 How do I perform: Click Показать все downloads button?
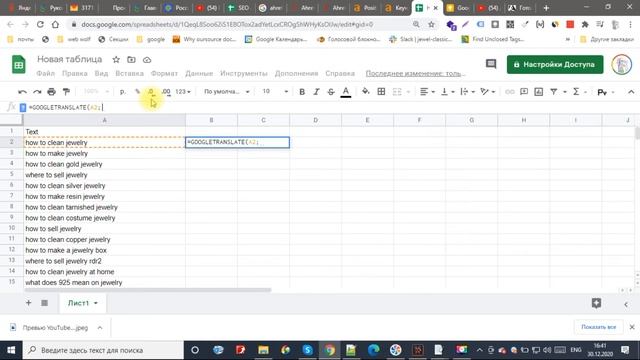pyautogui.click(x=598, y=327)
